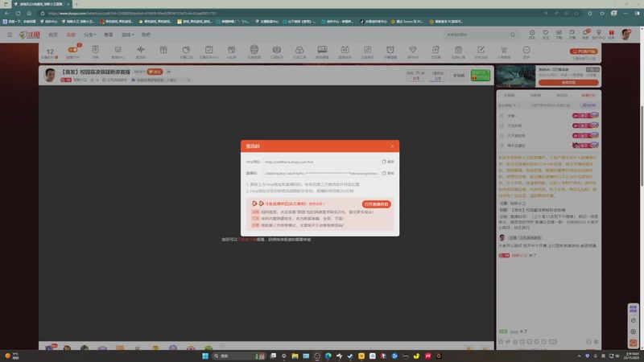Click the red download client link below dialog
Viewport: 644px width, 362px height.
247,239
